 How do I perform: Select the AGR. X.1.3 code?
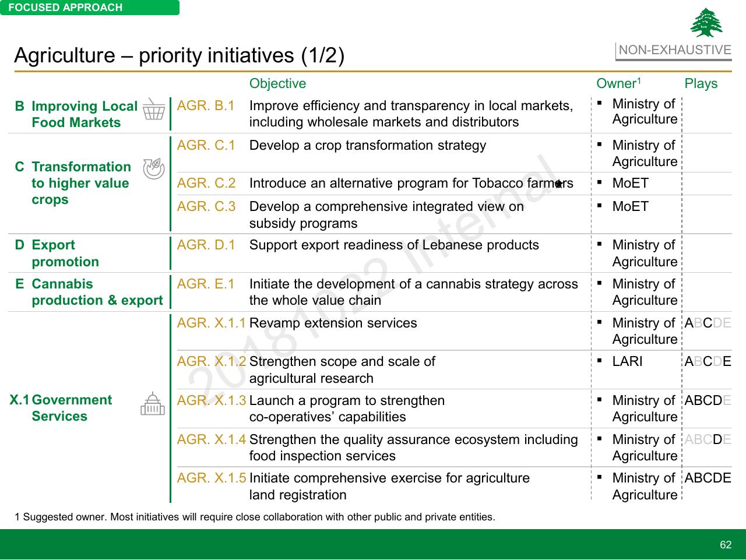coord(212,400)
